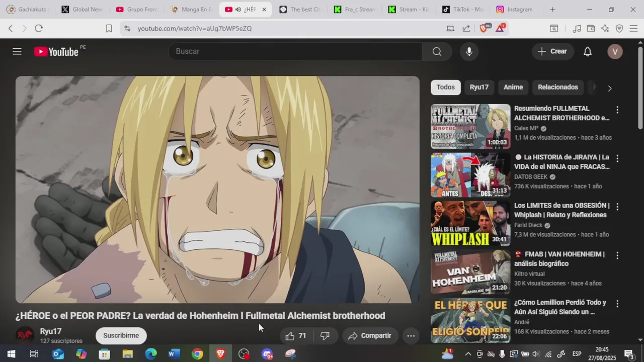This screenshot has width=644, height=362.
Task: Open the YouTube hamburger guide menu
Action: (17, 51)
